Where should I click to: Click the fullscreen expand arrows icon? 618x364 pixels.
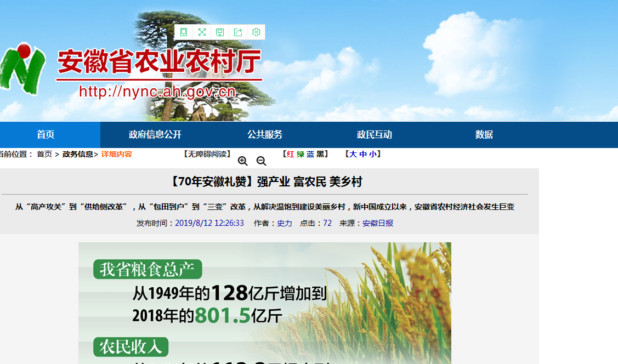(x=202, y=32)
